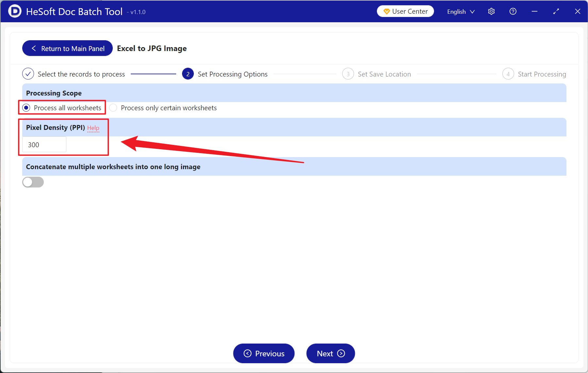The width and height of the screenshot is (588, 373).
Task: Minimize the application window
Action: 534,11
